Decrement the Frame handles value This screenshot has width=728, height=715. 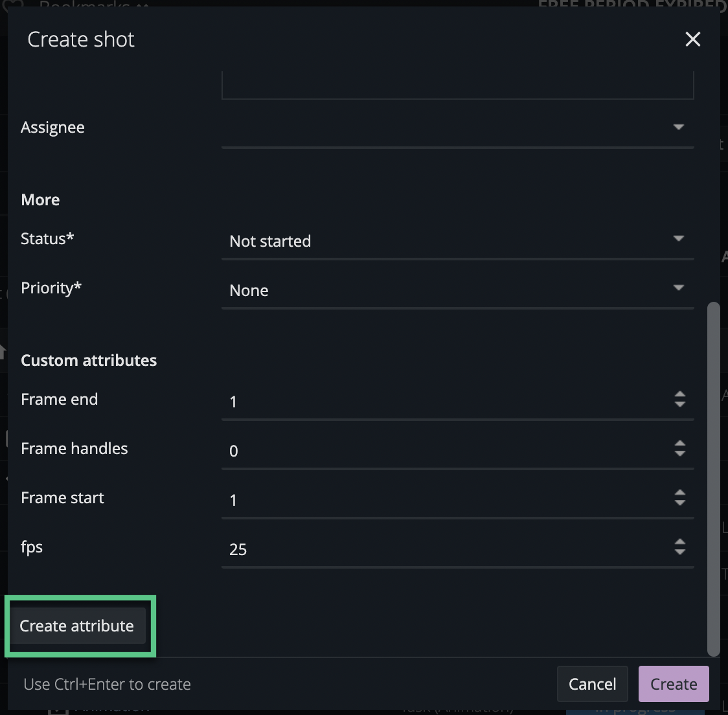pos(680,453)
